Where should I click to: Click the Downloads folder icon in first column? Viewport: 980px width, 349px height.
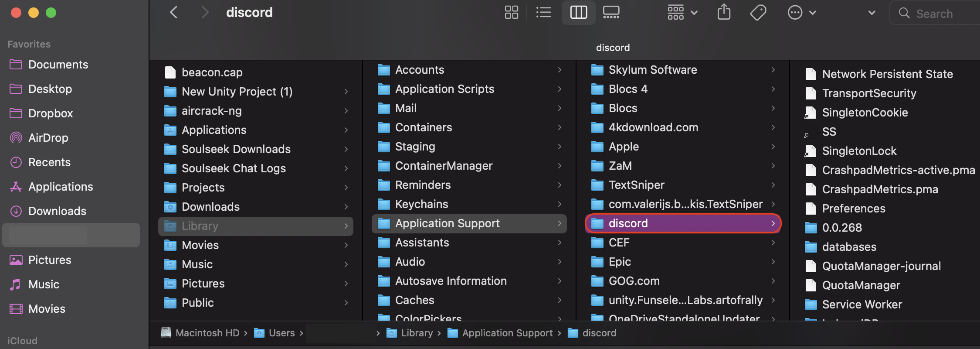(x=170, y=207)
